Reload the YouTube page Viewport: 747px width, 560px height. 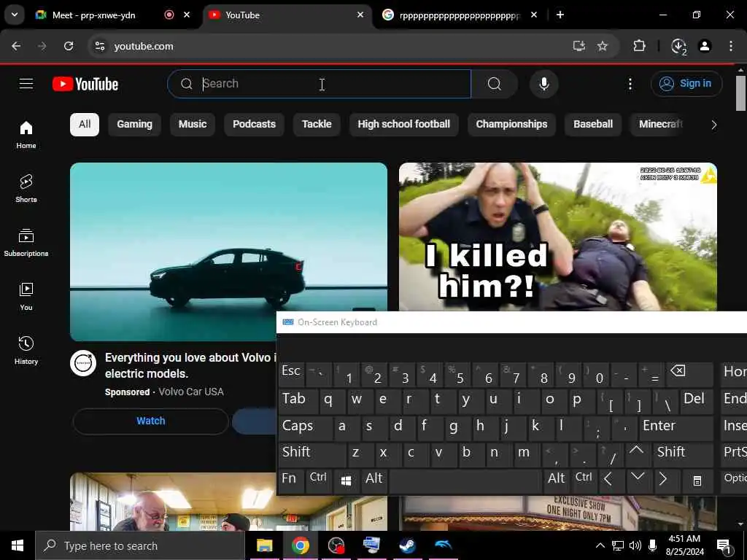point(69,46)
